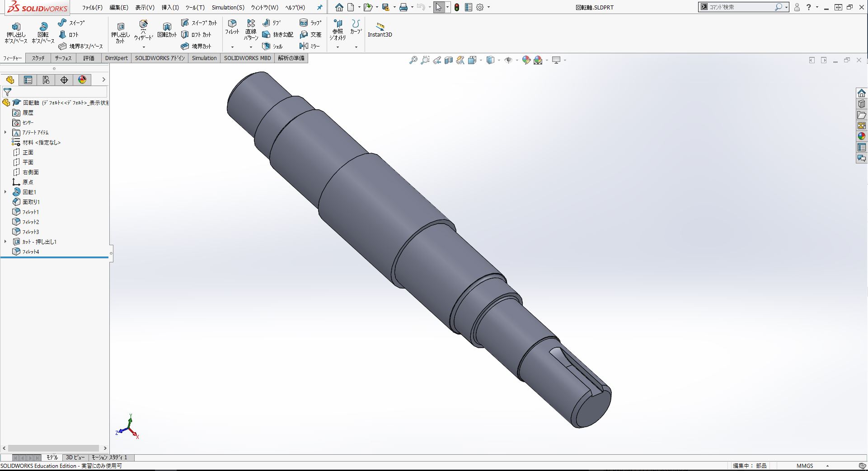Image resolution: width=868 pixels, height=471 pixels.
Task: Choose the 交差 intersect tool
Action: pyautogui.click(x=310, y=34)
